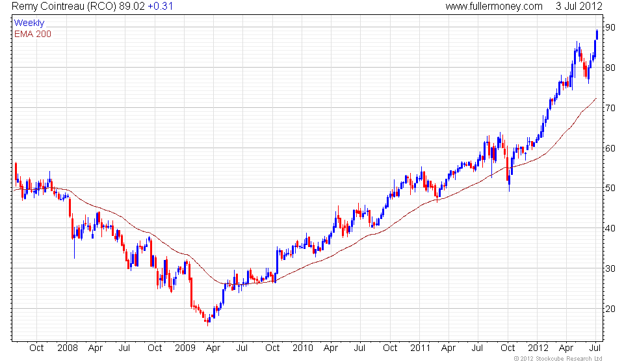Screen dimensions: 637x364
Task: Click the 60 price axis label
Action: coord(610,148)
